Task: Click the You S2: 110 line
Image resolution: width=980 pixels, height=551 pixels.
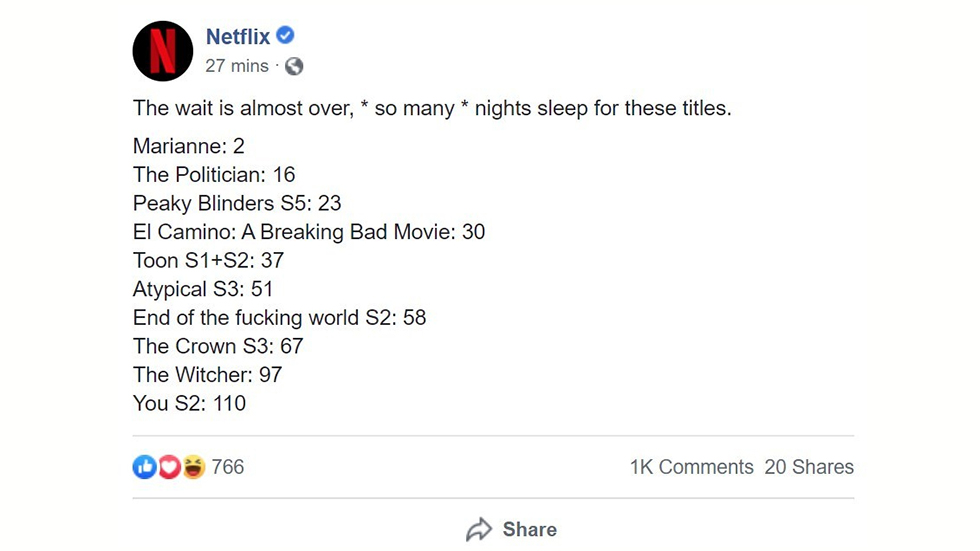Action: [x=189, y=403]
